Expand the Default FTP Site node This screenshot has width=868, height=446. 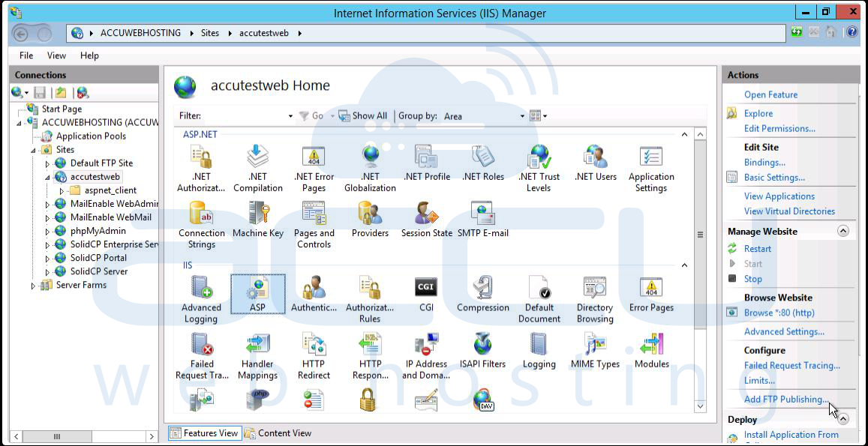click(47, 164)
